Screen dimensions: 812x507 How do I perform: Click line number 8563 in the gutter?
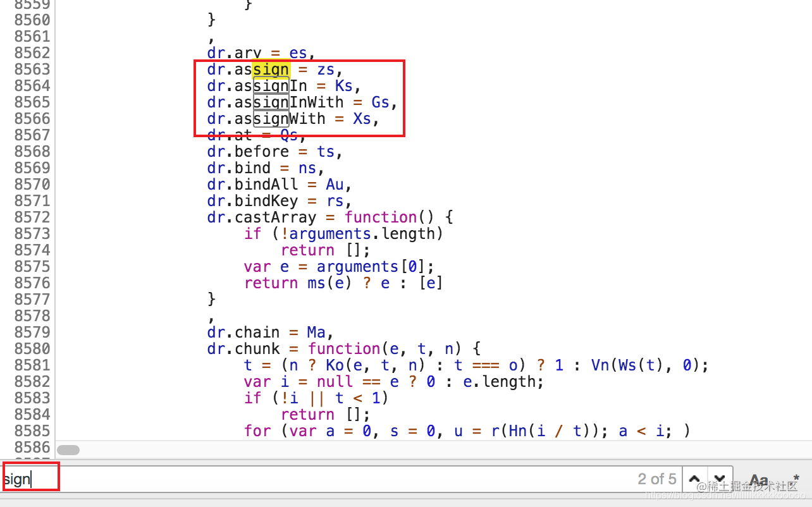32,70
